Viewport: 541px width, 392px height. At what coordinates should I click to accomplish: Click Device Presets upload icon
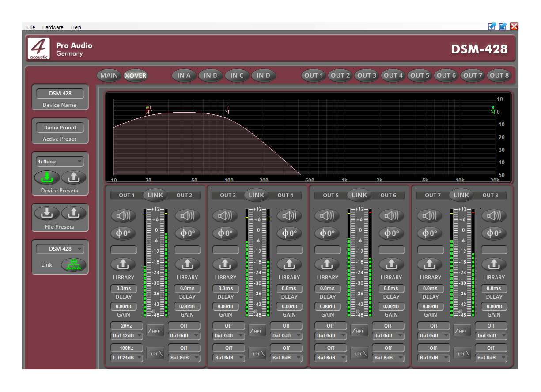(73, 177)
